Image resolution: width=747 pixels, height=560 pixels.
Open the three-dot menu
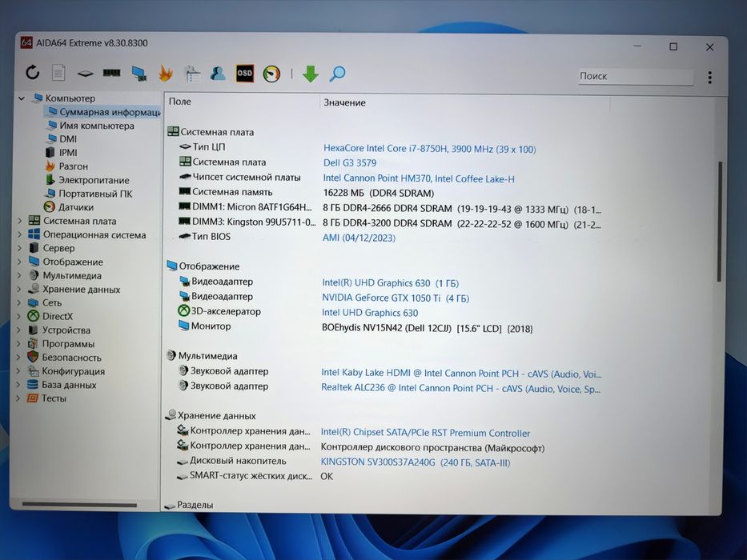710,77
